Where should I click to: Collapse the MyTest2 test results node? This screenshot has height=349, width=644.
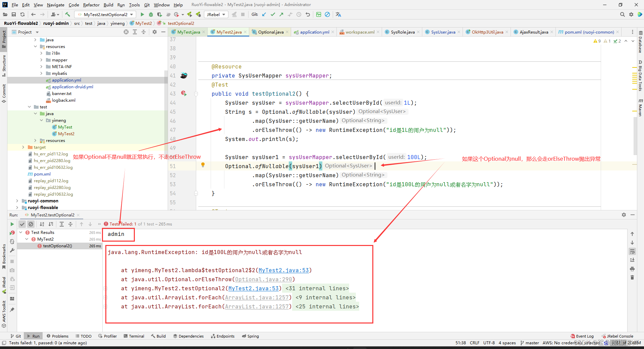[26, 239]
